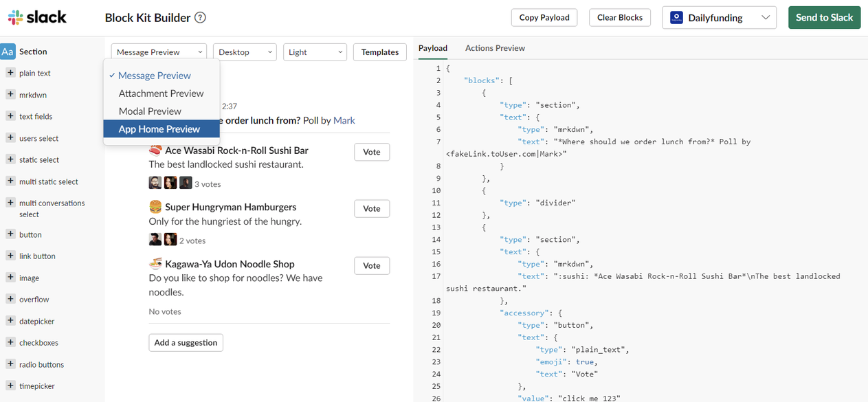This screenshot has width=868, height=402.
Task: Add a static select block with plus icon
Action: [x=10, y=159]
